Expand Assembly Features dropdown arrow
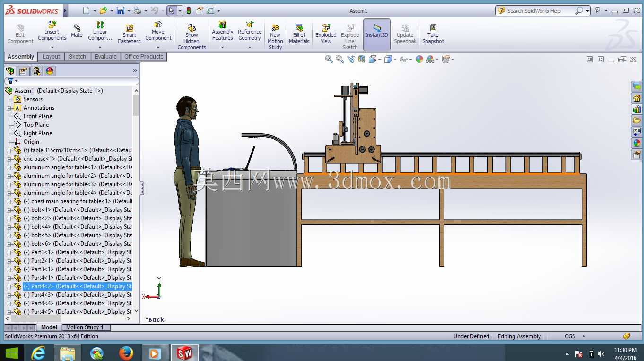644x361 pixels. click(222, 47)
